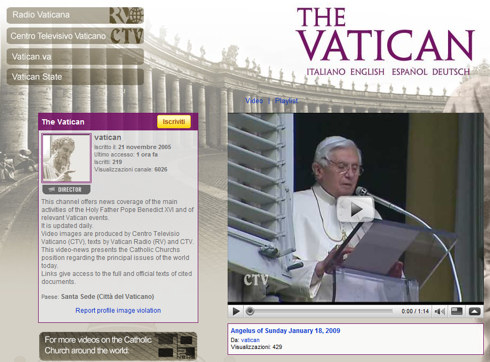Screen dimensions: 490x362
Task: Click the Director badge under the avatar
Action: (66, 190)
